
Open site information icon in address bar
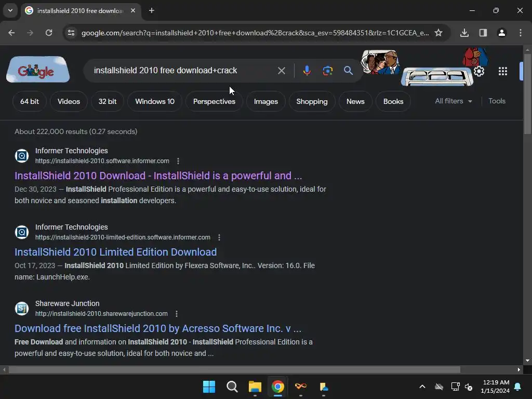[71, 33]
